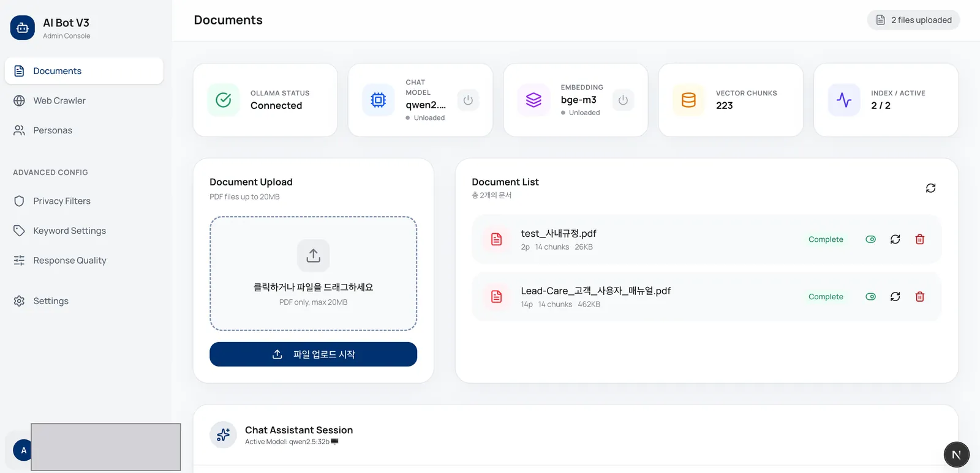Click the chat model chip icon
The image size is (980, 473).
(379, 100)
